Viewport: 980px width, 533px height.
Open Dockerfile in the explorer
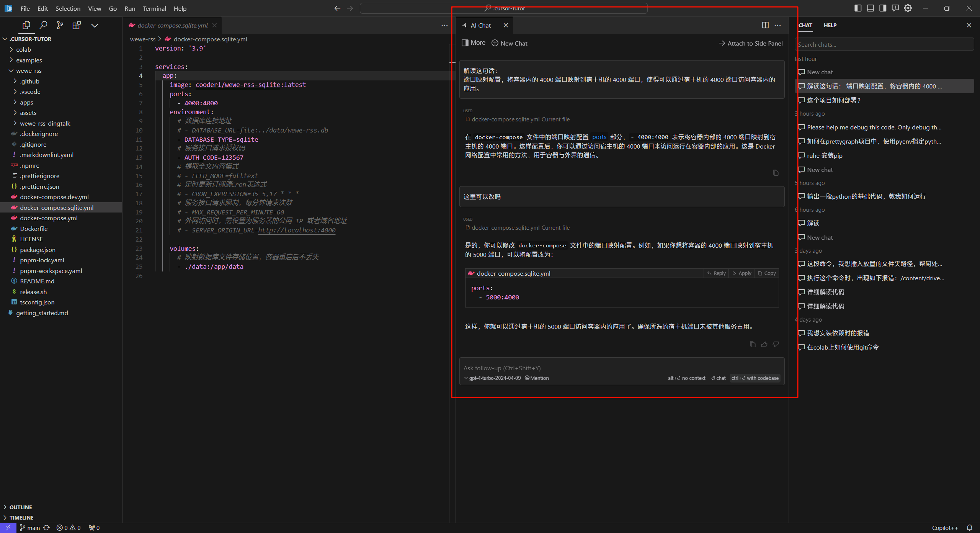pyautogui.click(x=34, y=229)
